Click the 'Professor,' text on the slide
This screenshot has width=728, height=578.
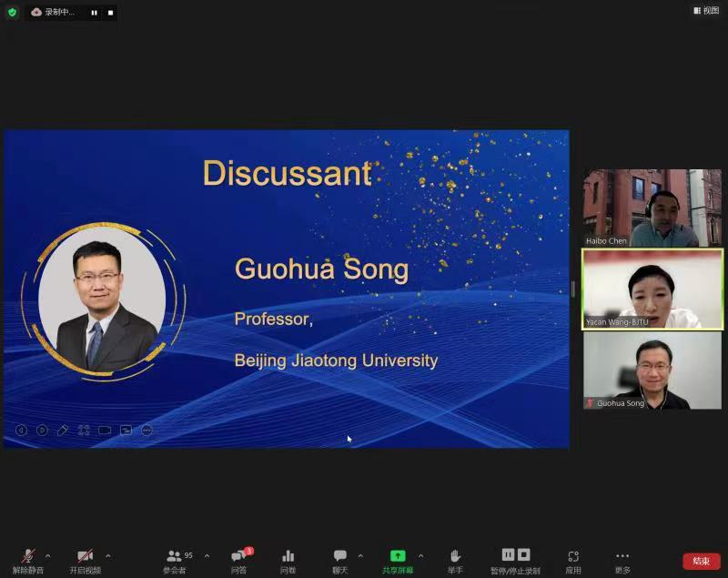coord(274,319)
